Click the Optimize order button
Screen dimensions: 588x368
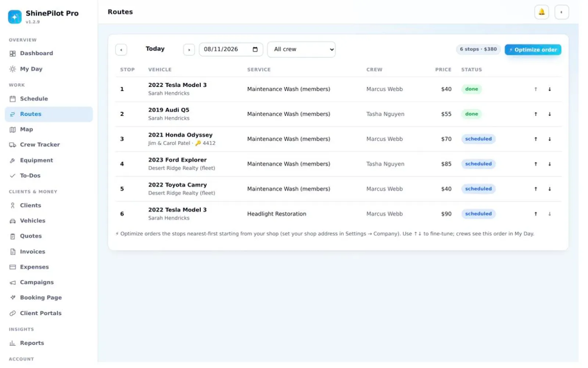point(533,50)
